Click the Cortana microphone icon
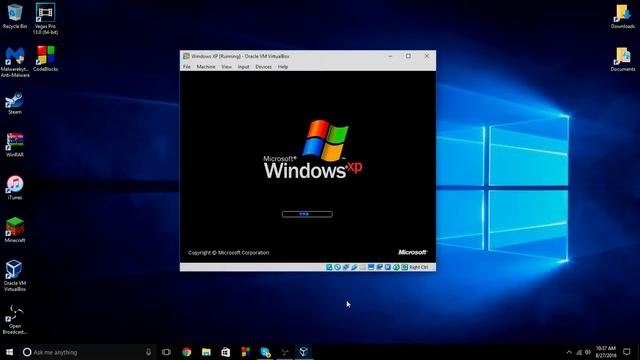 pyautogui.click(x=148, y=352)
